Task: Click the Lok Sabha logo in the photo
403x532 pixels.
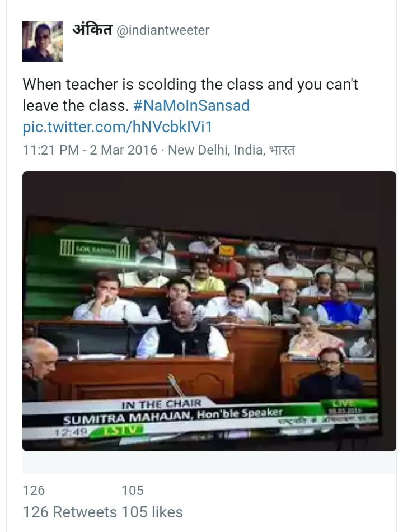Action: point(95,249)
